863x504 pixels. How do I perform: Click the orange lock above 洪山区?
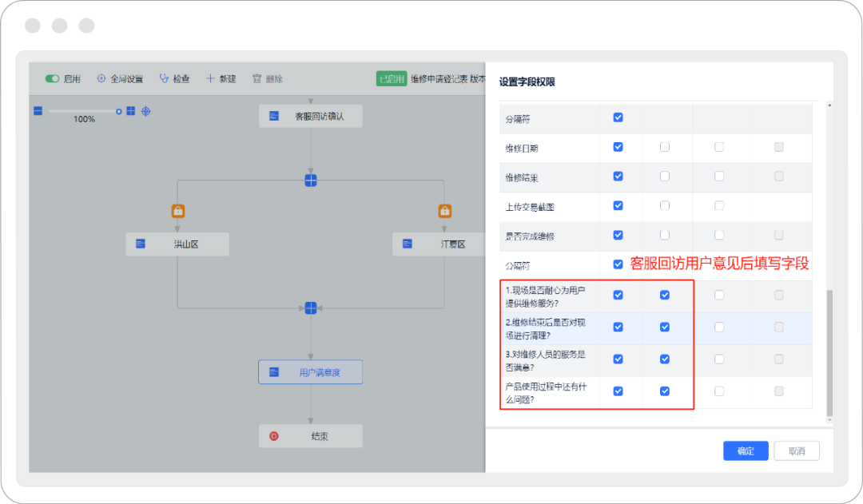coord(178,211)
